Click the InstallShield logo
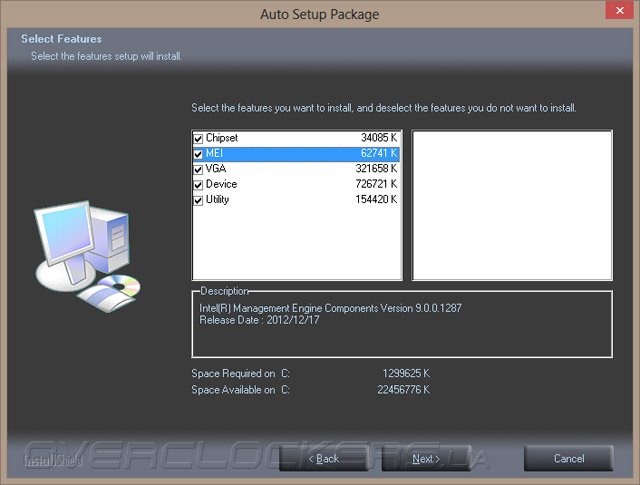Screen dimensions: 640x485 [53, 461]
